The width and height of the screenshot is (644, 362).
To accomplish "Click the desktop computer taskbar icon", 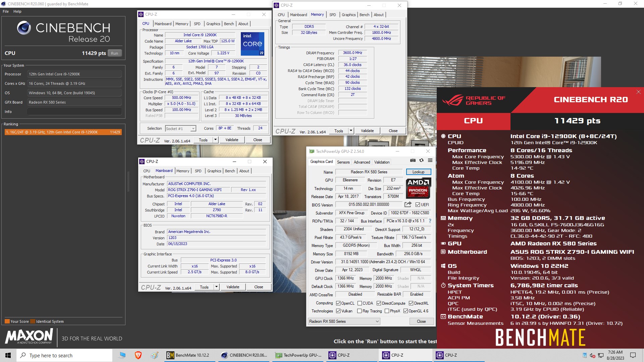I will click(122, 355).
